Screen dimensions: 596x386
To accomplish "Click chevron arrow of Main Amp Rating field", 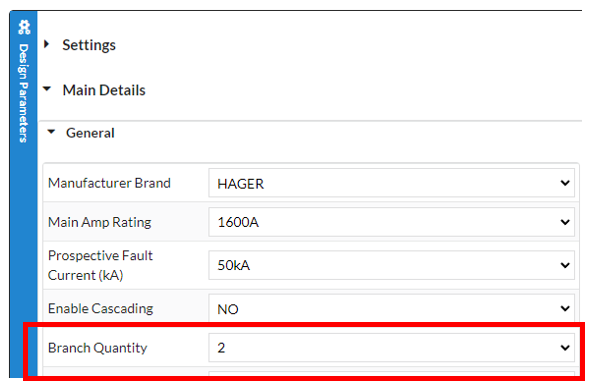I will point(565,222).
